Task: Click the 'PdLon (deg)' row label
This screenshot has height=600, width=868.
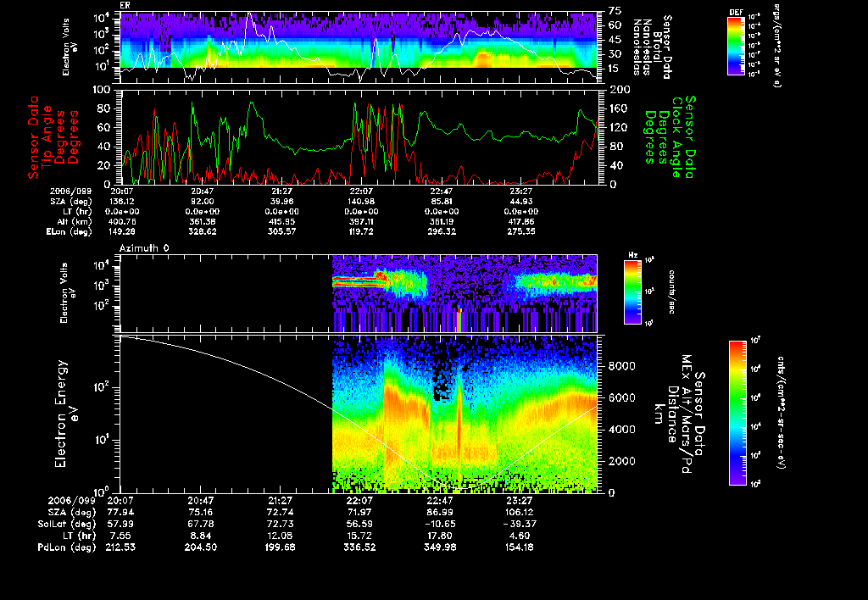Action: [67, 547]
